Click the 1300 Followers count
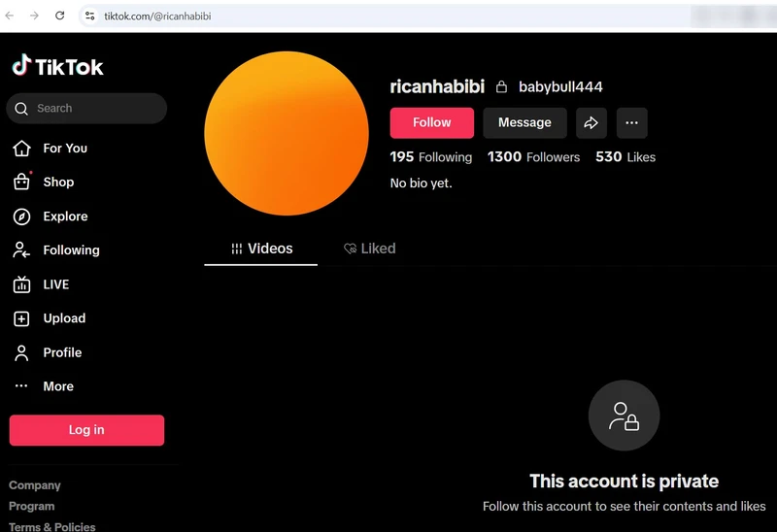Image resolution: width=777 pixels, height=532 pixels. [x=533, y=157]
